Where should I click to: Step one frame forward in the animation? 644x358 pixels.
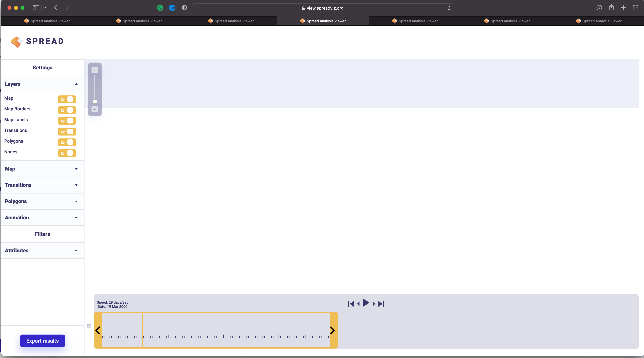pos(374,304)
